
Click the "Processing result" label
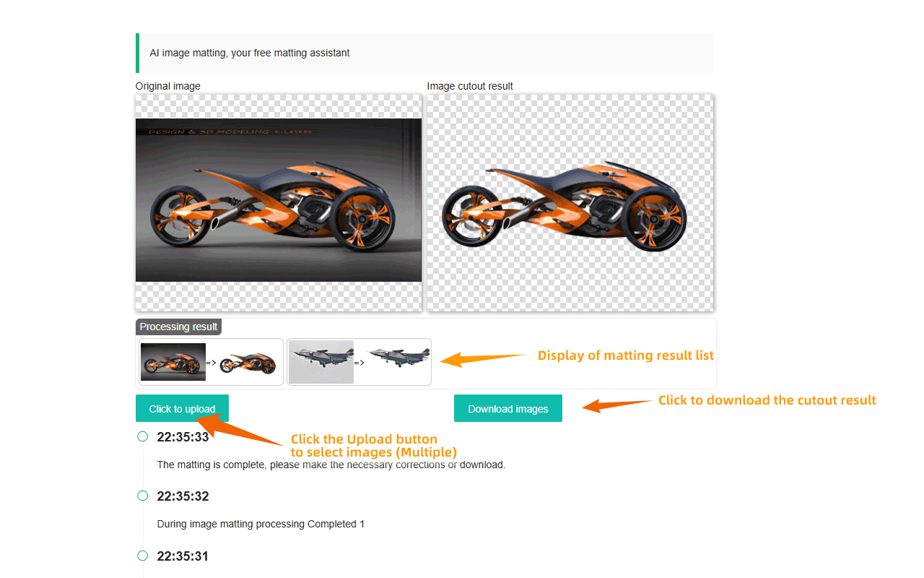(x=178, y=327)
